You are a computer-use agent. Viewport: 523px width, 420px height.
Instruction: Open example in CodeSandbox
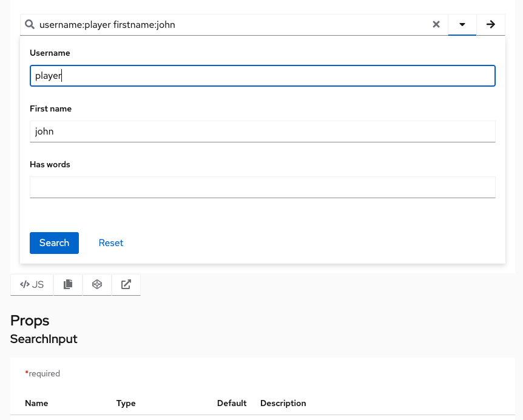pos(97,284)
